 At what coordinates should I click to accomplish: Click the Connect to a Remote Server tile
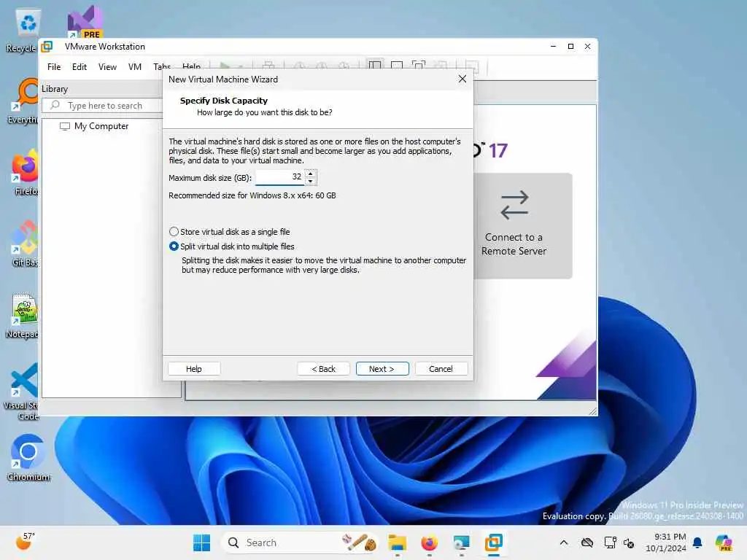(522, 226)
